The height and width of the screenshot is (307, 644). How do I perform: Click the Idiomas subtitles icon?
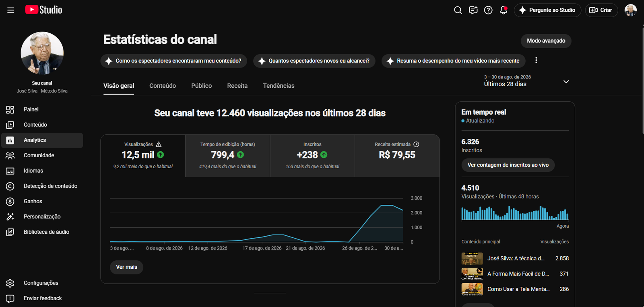[10, 171]
